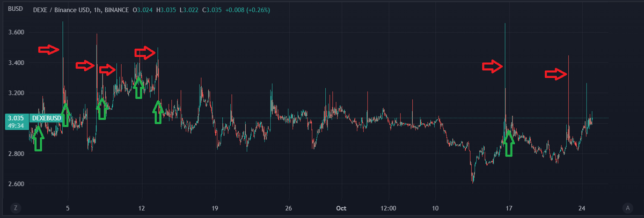
Task: Click the 10 date label on the time axis
Action: (x=435, y=208)
